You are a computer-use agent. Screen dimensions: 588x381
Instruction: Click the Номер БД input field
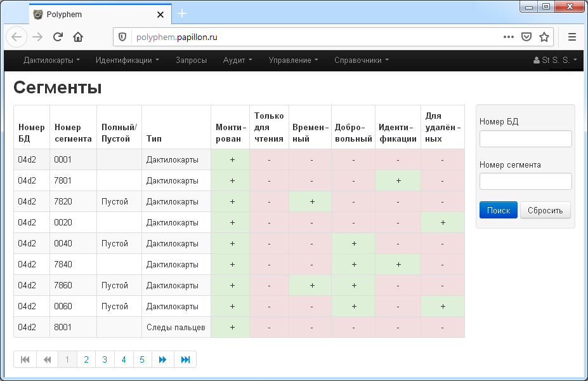pyautogui.click(x=525, y=138)
